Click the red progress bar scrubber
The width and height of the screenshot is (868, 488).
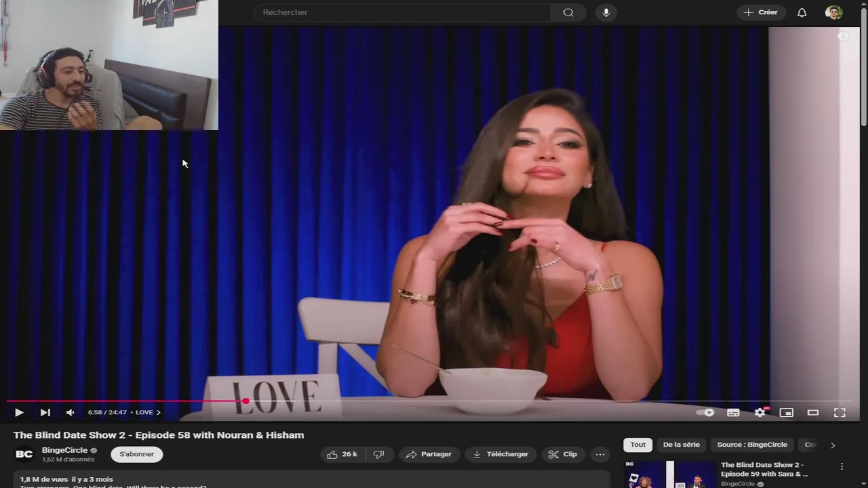(x=245, y=401)
